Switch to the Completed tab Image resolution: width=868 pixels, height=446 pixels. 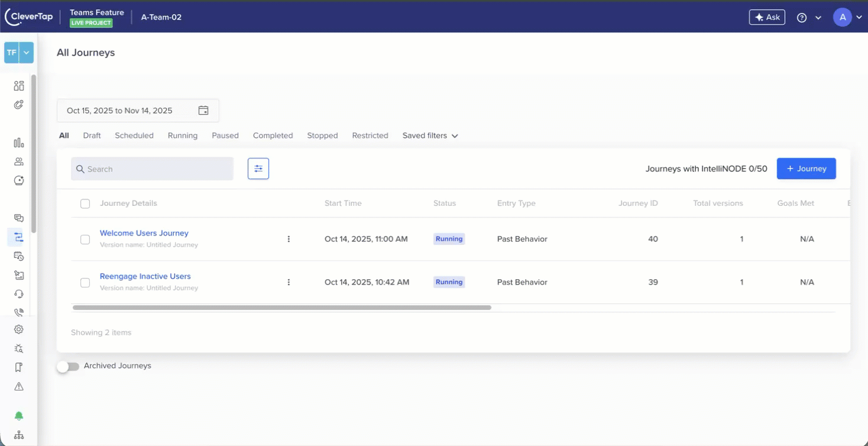(x=273, y=135)
